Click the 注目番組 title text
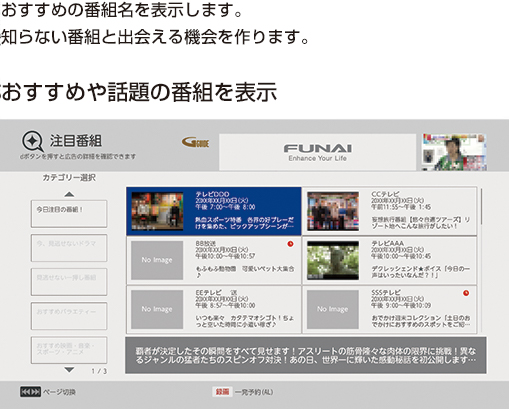Image resolution: width=509 pixels, height=409 pixels. coord(76,141)
